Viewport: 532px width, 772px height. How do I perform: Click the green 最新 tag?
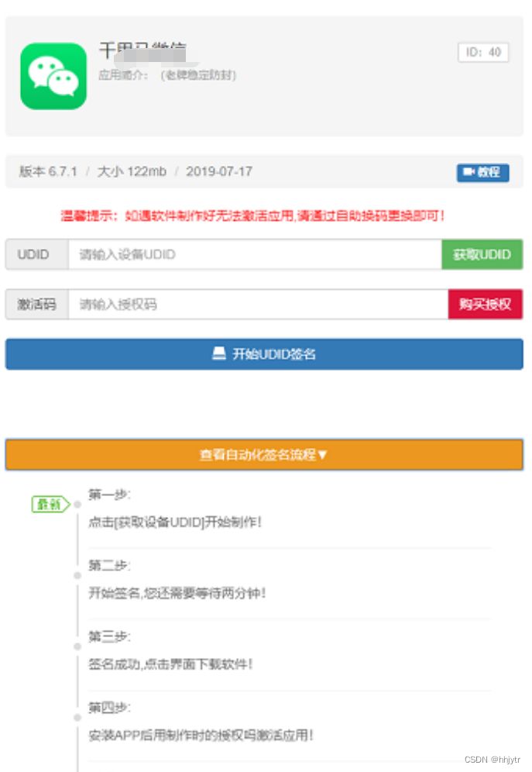[50, 504]
